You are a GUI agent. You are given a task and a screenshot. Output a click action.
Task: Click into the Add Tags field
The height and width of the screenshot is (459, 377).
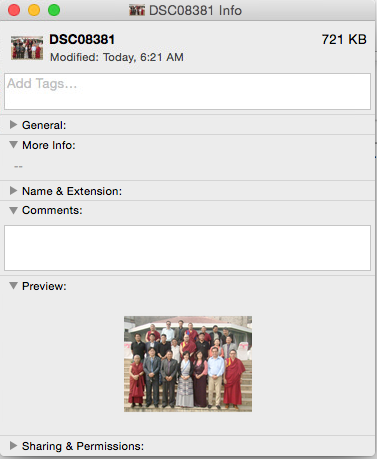[187, 91]
